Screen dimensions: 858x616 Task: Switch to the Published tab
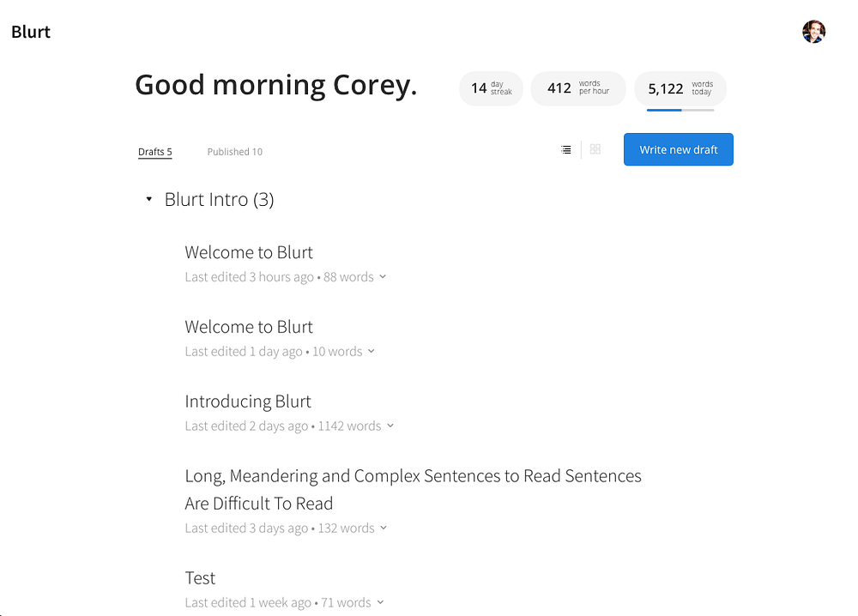pyautogui.click(x=235, y=152)
